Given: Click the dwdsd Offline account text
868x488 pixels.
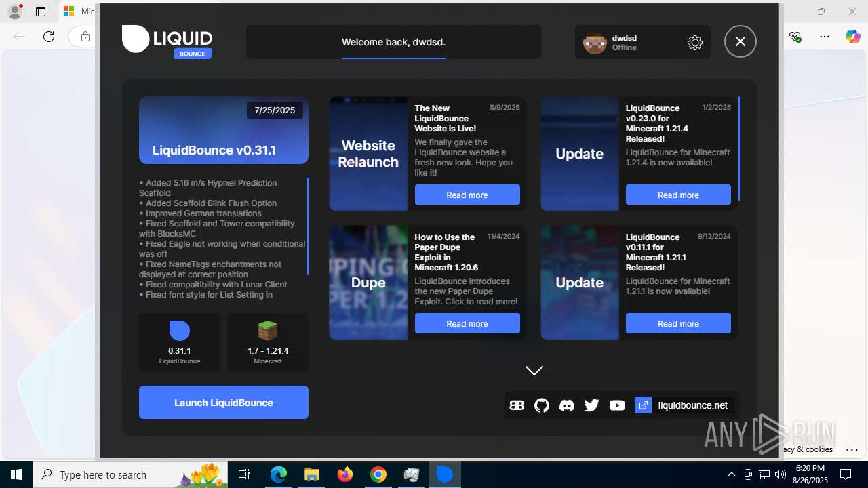Looking at the screenshot, I should point(625,43).
